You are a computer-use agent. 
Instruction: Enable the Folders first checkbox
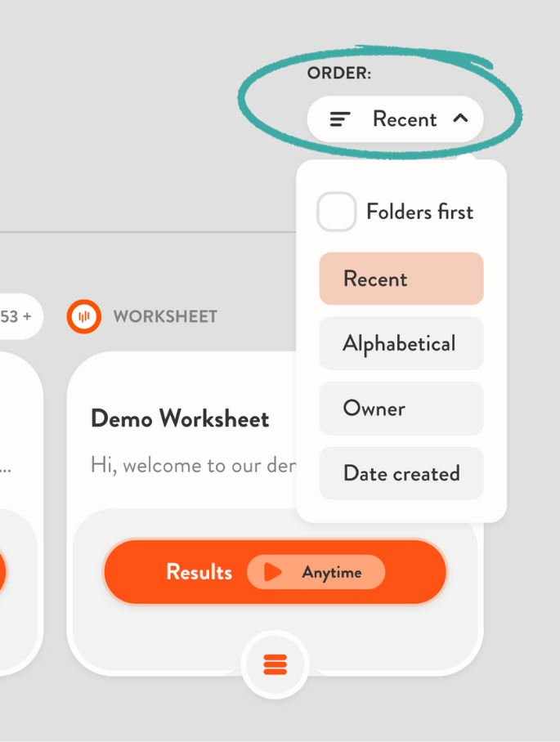[x=336, y=212]
